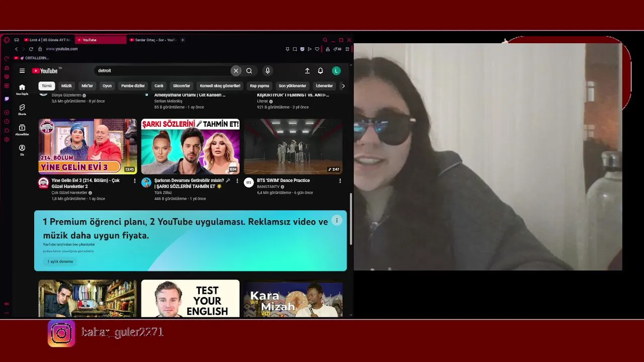
Task: Select the Komedi skeç gösterileri chip
Action: [x=220, y=86]
